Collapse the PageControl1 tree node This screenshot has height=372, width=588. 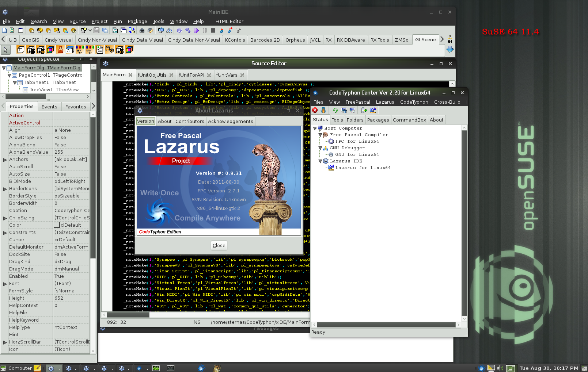coord(9,75)
